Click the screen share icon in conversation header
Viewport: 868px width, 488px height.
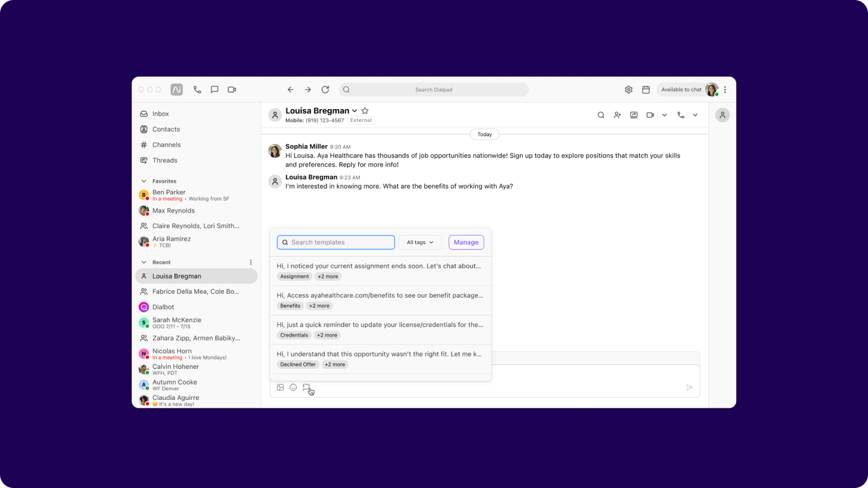633,115
